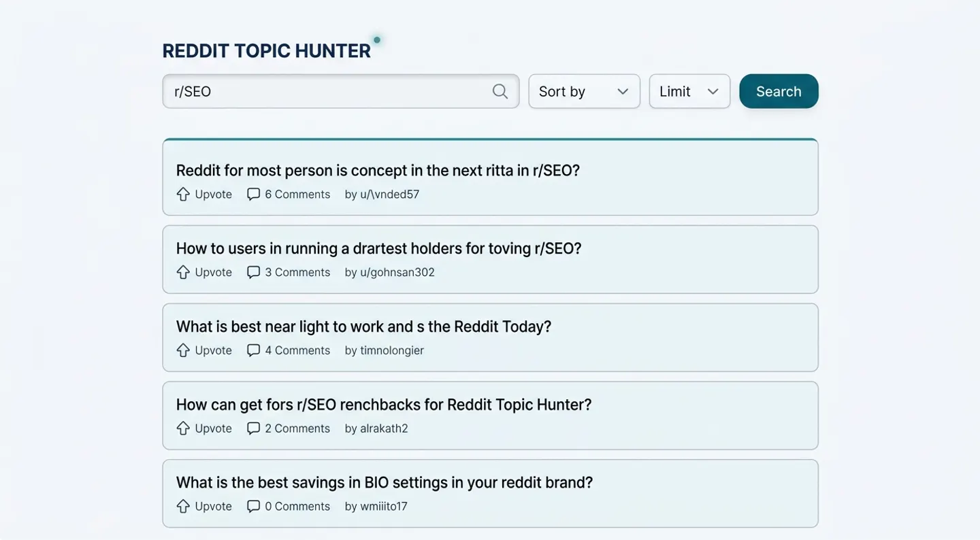This screenshot has height=540, width=980.
Task: Open the 0 Comments link
Action: 297,506
